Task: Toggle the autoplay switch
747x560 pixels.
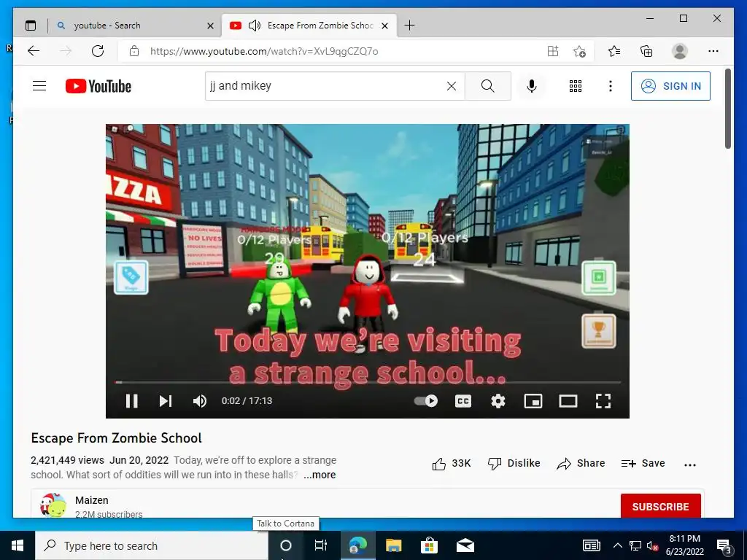Action: tap(426, 401)
